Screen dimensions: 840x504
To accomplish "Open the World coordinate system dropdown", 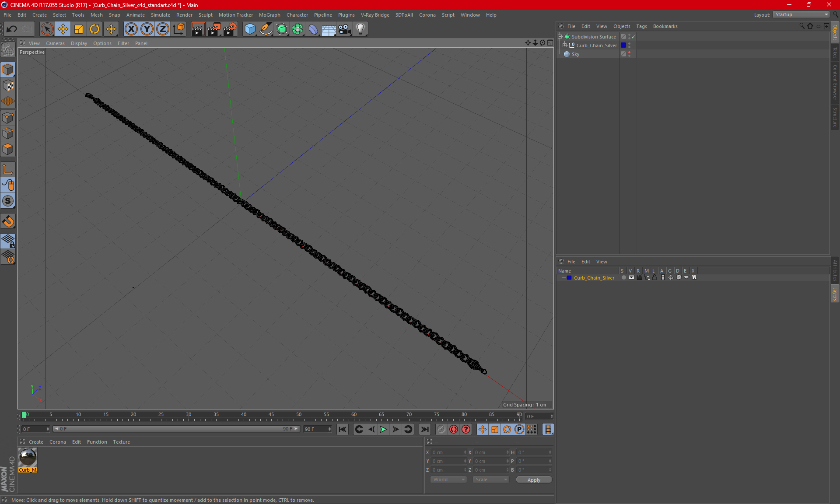I will (448, 479).
